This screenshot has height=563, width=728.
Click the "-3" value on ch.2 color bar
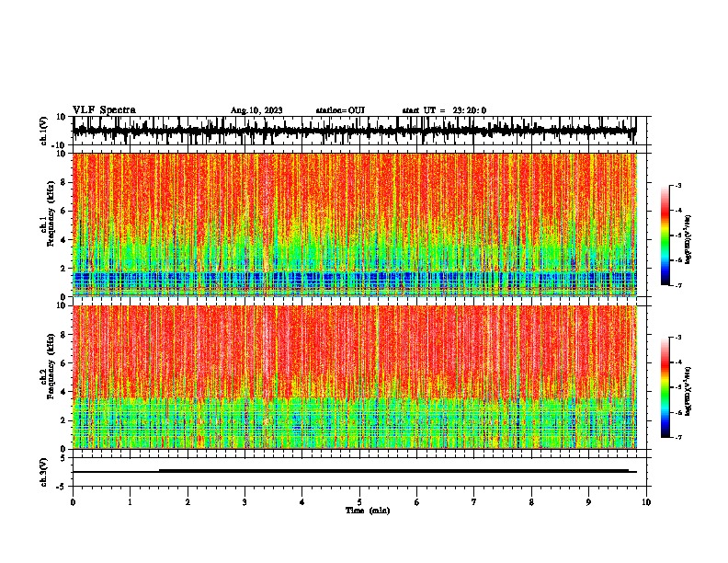677,338
